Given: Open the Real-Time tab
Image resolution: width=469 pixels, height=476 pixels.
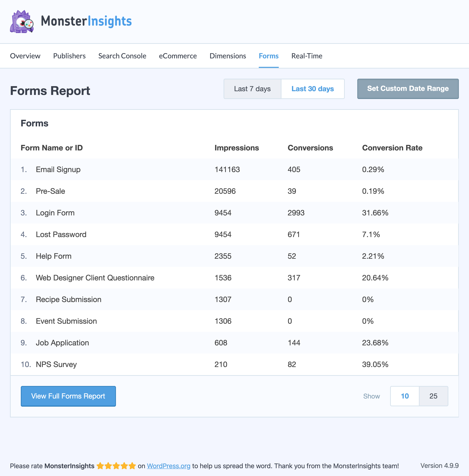Looking at the screenshot, I should click(307, 56).
